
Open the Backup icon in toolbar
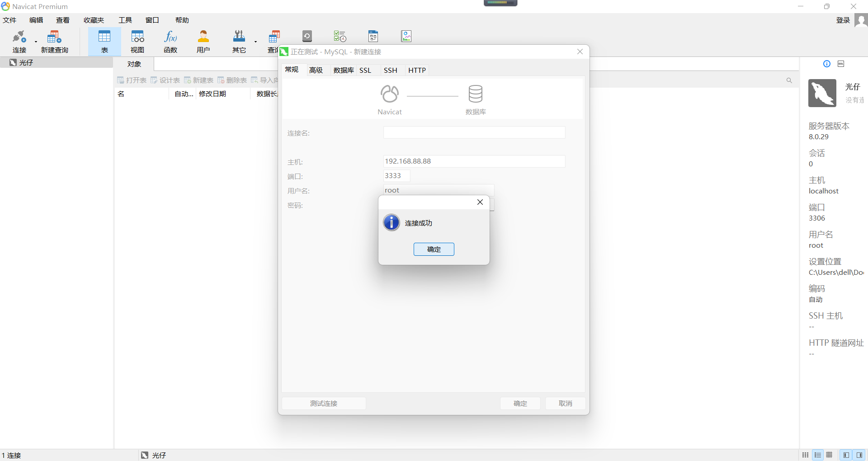coord(307,36)
